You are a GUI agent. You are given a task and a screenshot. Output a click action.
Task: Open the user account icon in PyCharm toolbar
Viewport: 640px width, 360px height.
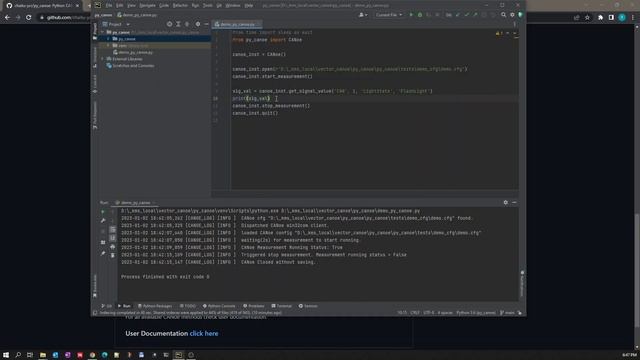tap(362, 15)
